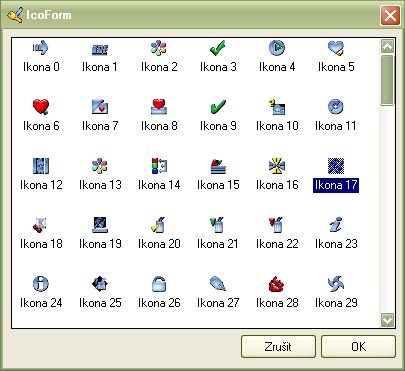Select the red icon above Ikona 28

(x=277, y=284)
